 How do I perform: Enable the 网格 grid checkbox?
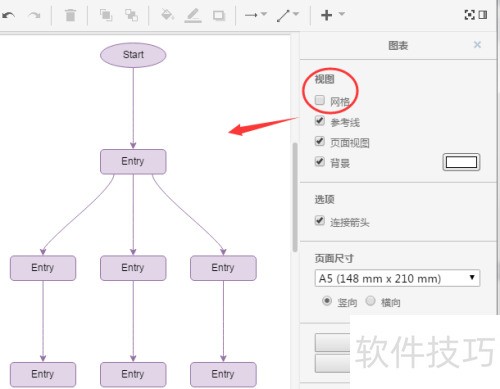tap(320, 100)
